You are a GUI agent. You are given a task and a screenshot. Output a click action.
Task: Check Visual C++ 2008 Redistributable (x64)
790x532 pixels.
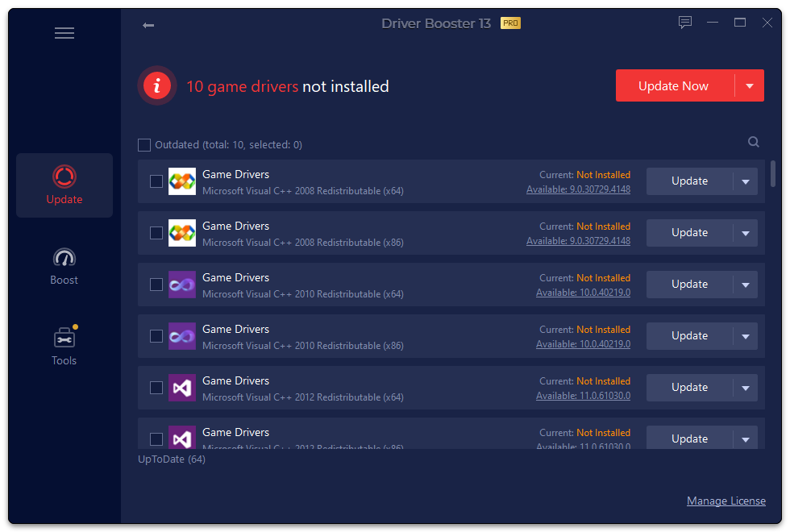(156, 181)
